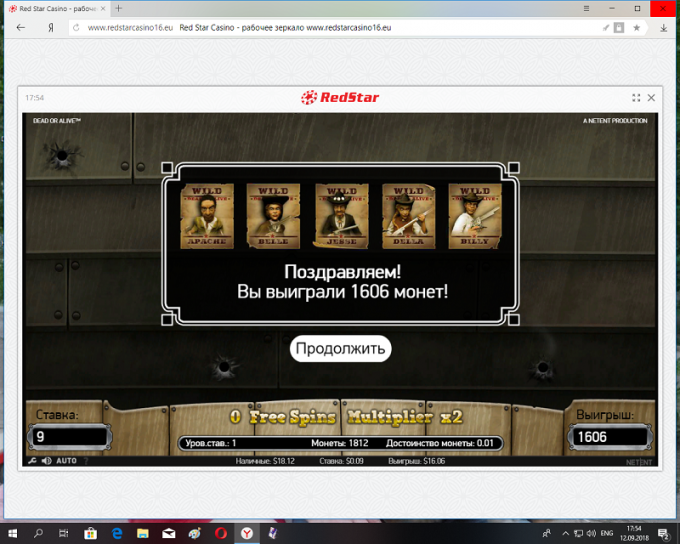Click the Multiplier x2 sign
Viewport: 680px width, 544px height.
[405, 417]
